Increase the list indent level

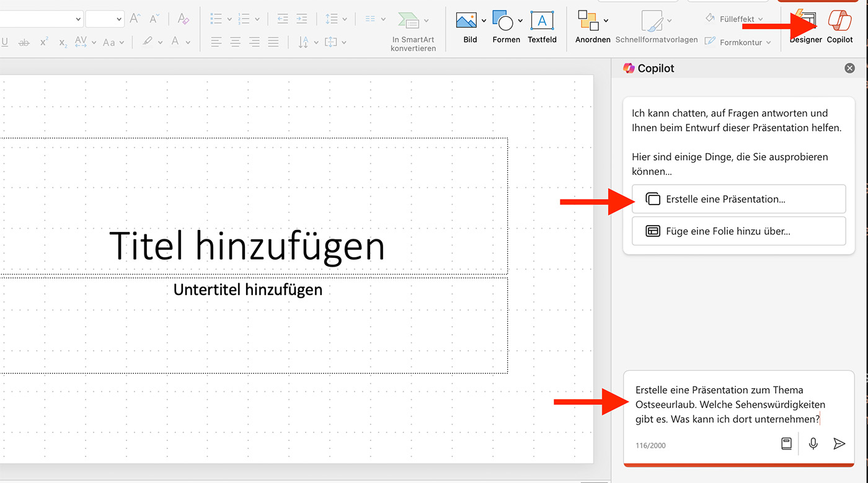click(x=301, y=19)
